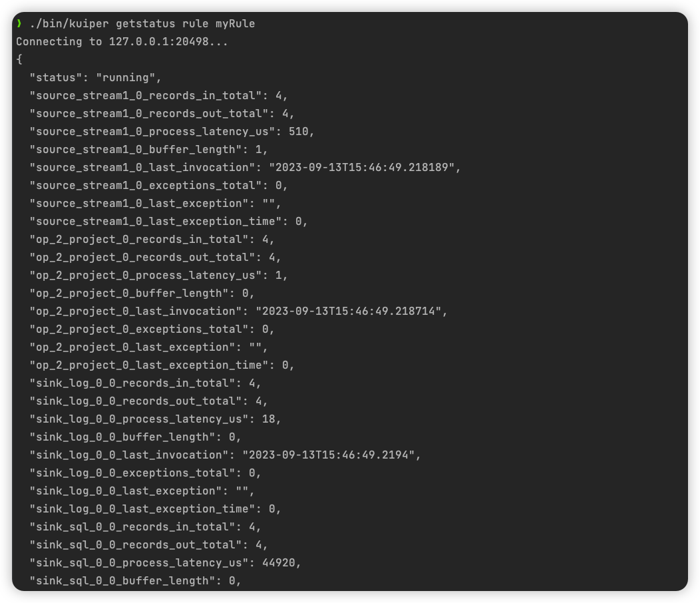Click the Connecting to 127.0.0.1:20498 line

[x=122, y=41]
